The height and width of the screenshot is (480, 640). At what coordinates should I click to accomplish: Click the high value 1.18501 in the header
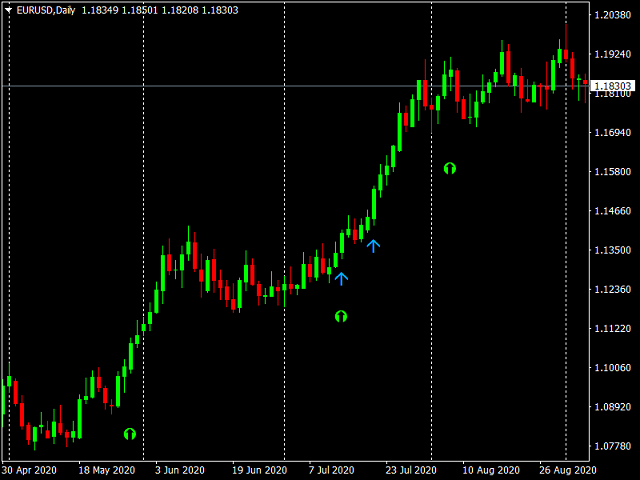pyautogui.click(x=140, y=10)
